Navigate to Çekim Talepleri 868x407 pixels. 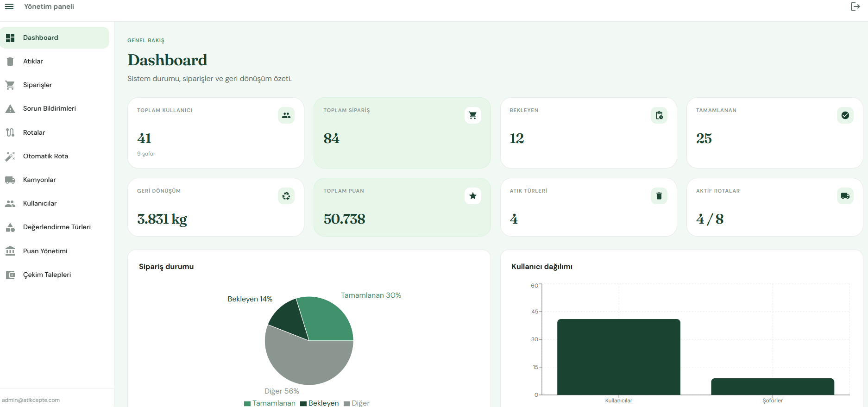55,275
